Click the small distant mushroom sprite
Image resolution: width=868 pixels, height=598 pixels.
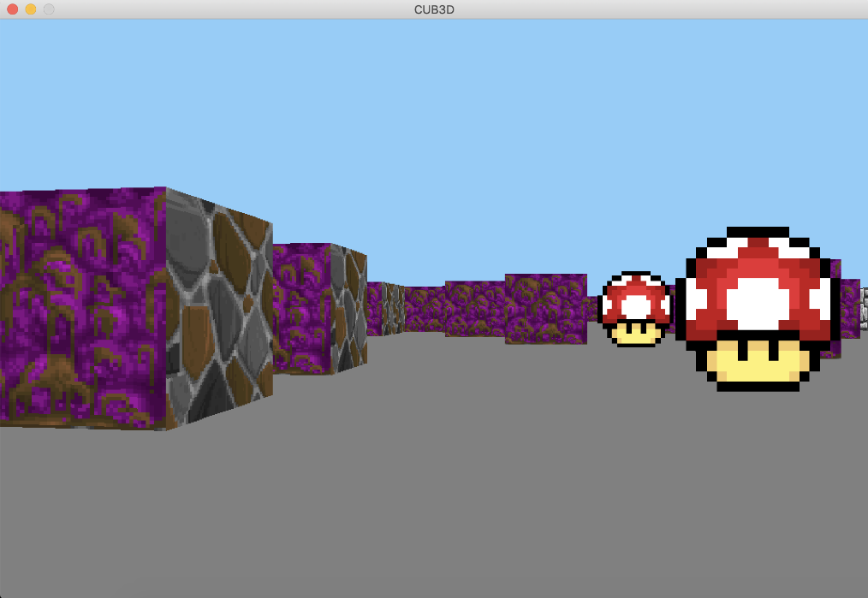point(635,309)
